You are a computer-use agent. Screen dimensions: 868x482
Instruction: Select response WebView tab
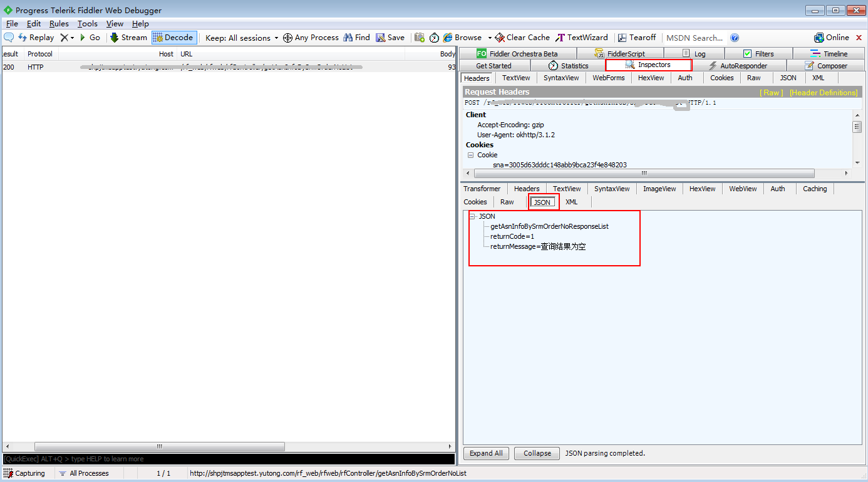click(743, 189)
